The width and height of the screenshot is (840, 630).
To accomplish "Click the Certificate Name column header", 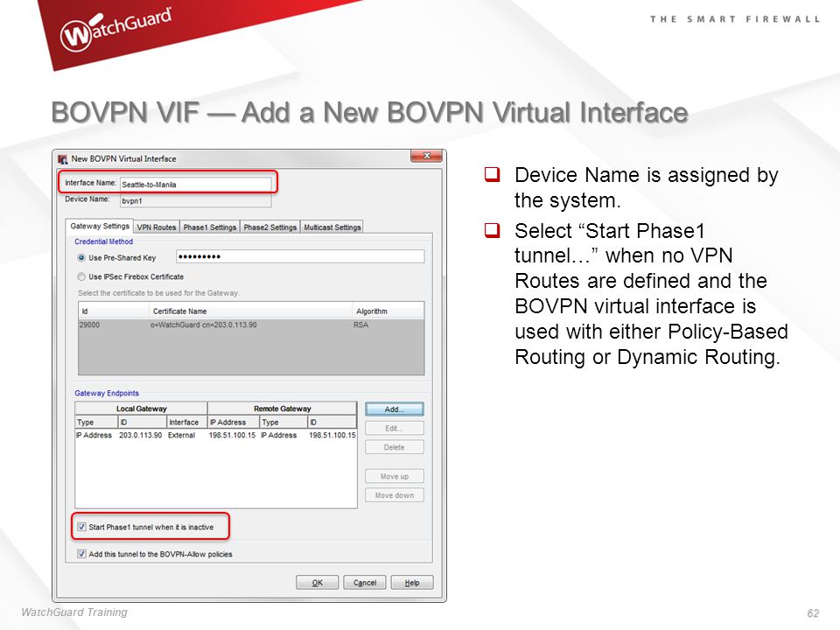I will [250, 311].
